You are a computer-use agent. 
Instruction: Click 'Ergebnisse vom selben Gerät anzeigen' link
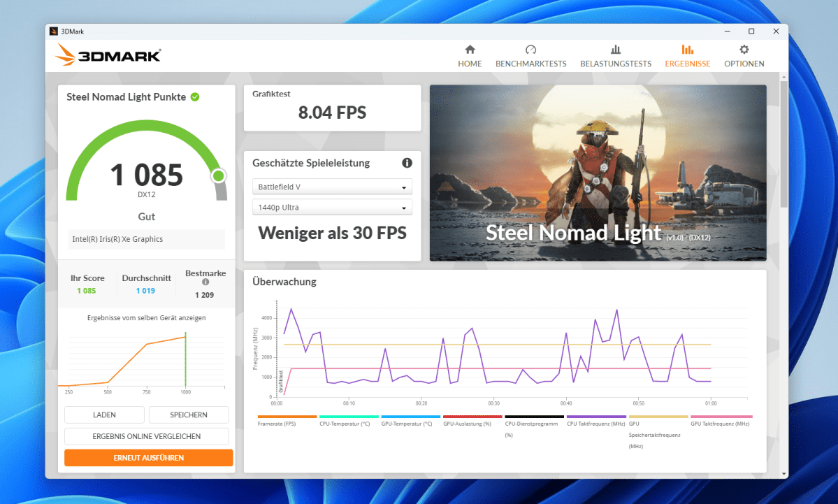(x=147, y=317)
